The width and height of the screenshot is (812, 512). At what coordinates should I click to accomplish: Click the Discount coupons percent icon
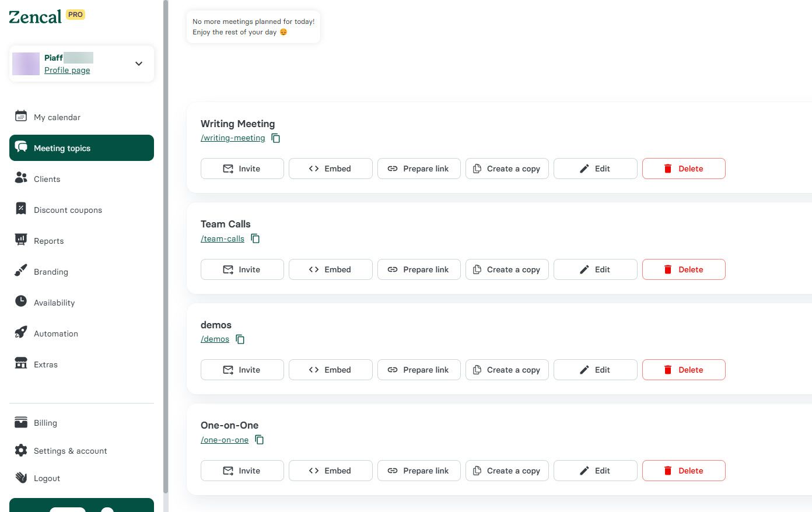click(x=20, y=209)
